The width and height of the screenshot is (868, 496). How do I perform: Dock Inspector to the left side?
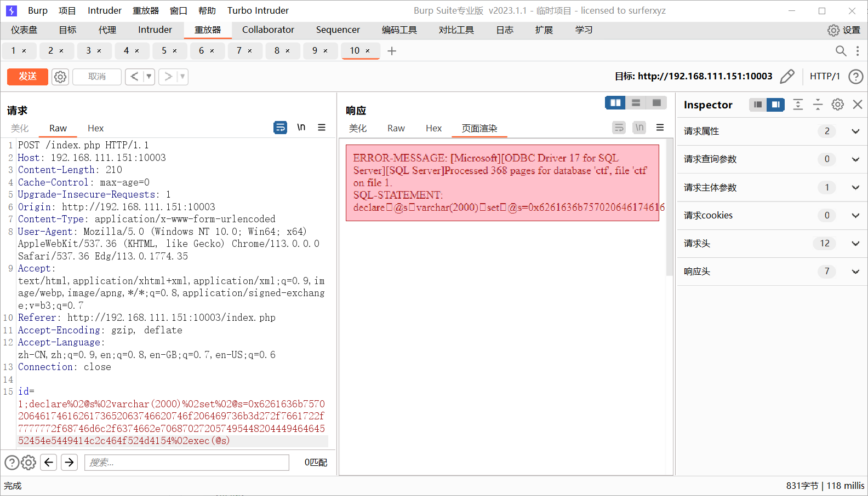[758, 105]
